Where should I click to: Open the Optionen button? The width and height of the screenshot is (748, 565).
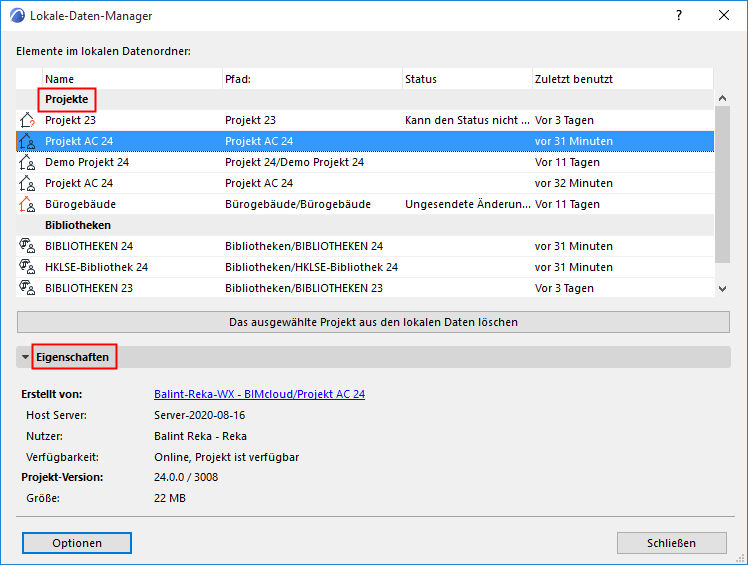pyautogui.click(x=77, y=543)
